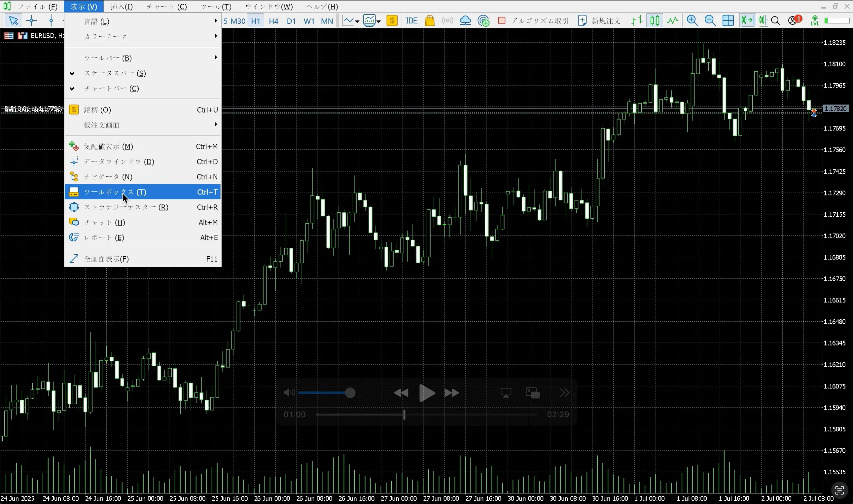The image size is (853, 504).
Task: Choose 全画面表示 (F) full screen
Action: point(143,259)
